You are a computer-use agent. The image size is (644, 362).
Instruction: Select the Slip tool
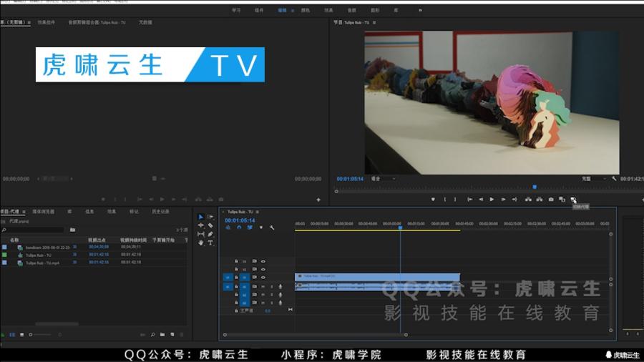[x=200, y=234]
